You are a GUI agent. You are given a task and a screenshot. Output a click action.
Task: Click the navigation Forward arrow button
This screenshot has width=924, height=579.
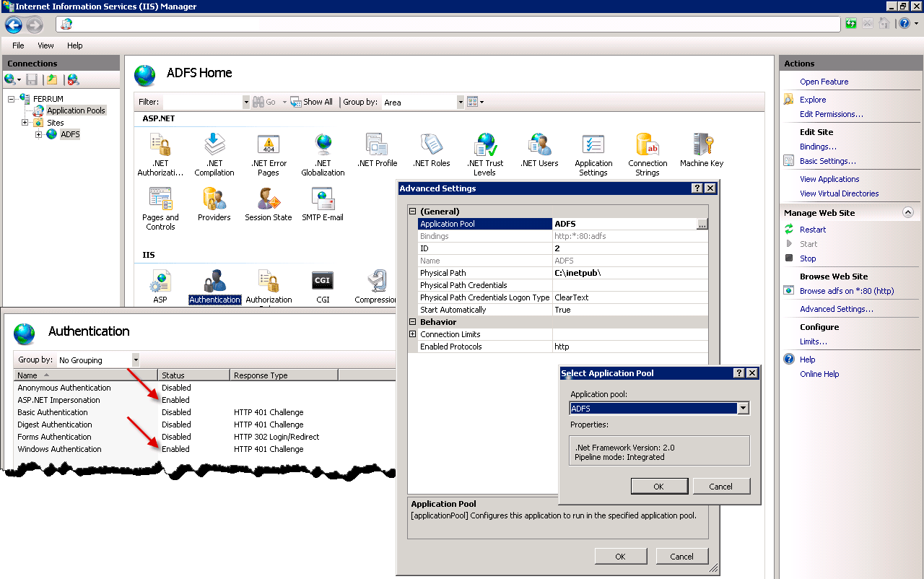(x=35, y=25)
